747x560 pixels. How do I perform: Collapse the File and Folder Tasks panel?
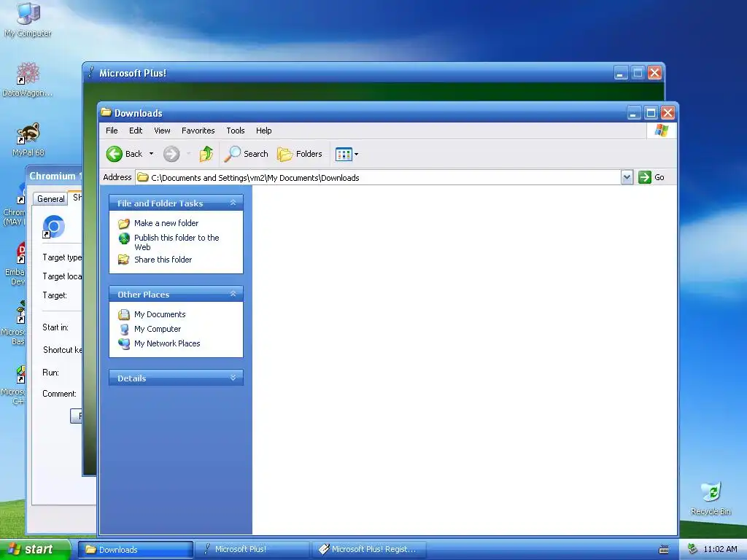pyautogui.click(x=233, y=203)
